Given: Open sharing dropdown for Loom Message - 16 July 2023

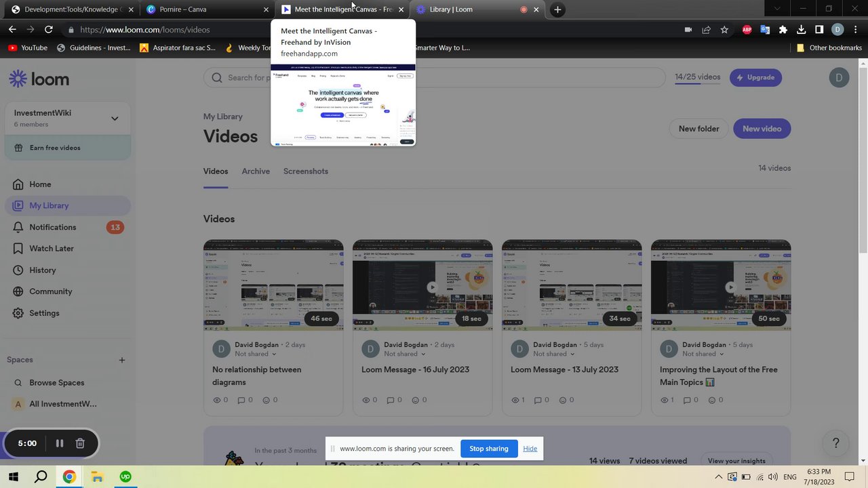Looking at the screenshot, I should [405, 354].
